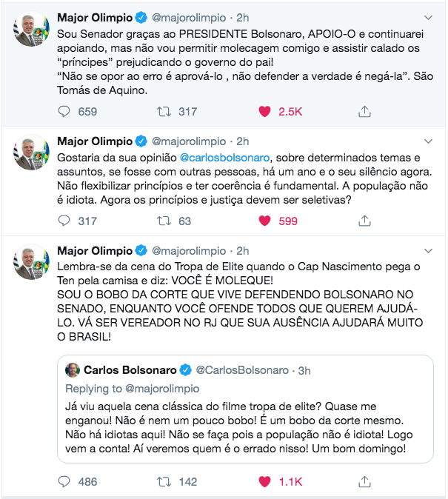
Task: Retweet the third tweet with 142 retweets
Action: (x=164, y=481)
